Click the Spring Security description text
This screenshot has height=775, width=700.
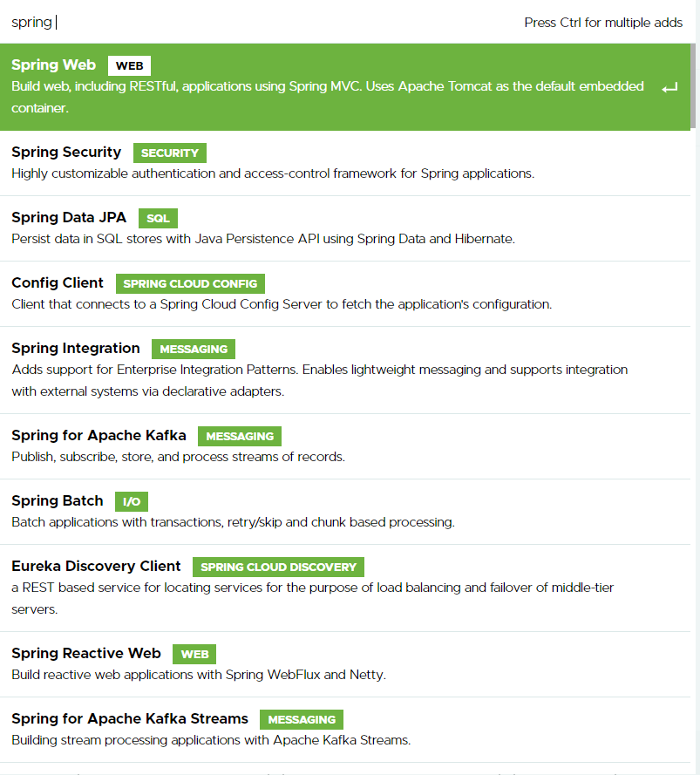click(x=273, y=173)
